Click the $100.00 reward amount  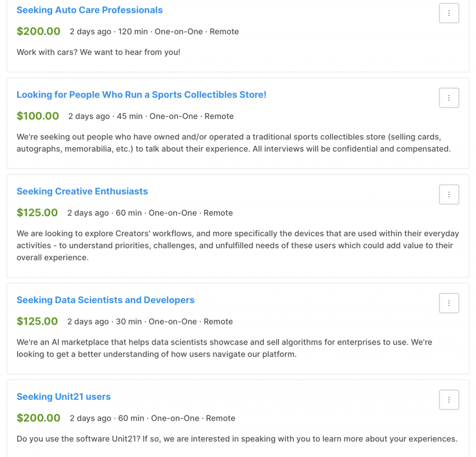38,116
